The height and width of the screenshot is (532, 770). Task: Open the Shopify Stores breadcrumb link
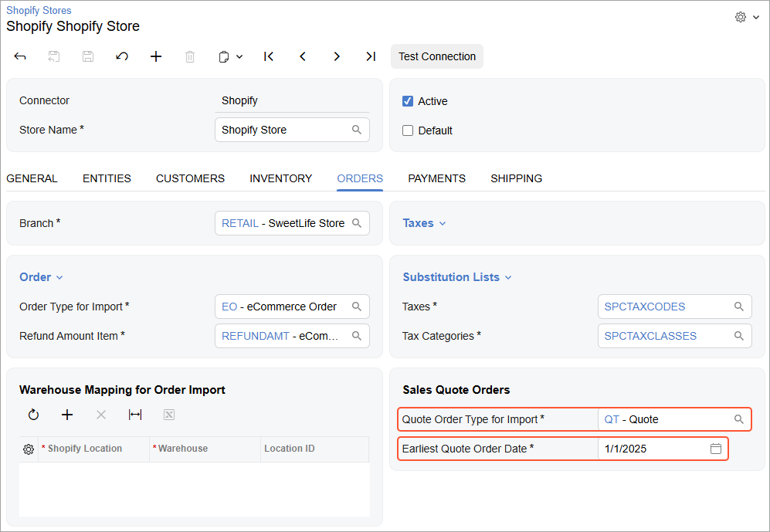click(39, 11)
